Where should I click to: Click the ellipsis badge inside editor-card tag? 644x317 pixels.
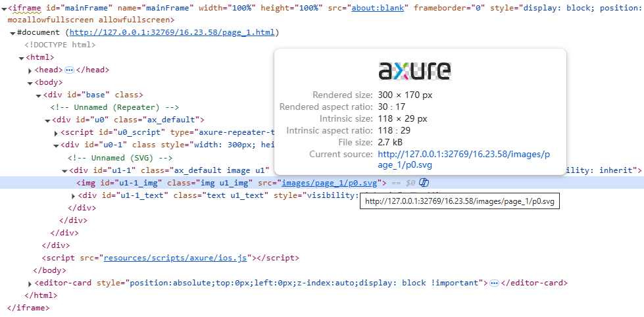pos(494,283)
